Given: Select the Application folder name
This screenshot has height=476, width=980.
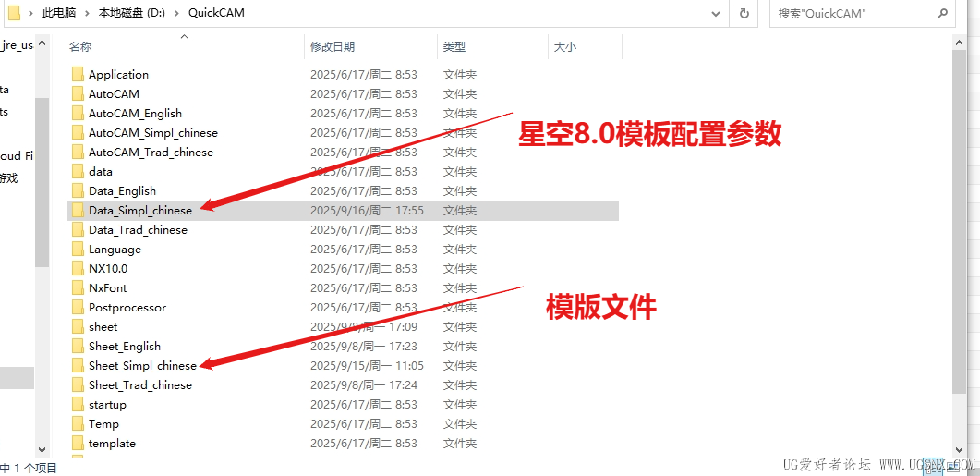Looking at the screenshot, I should 119,75.
